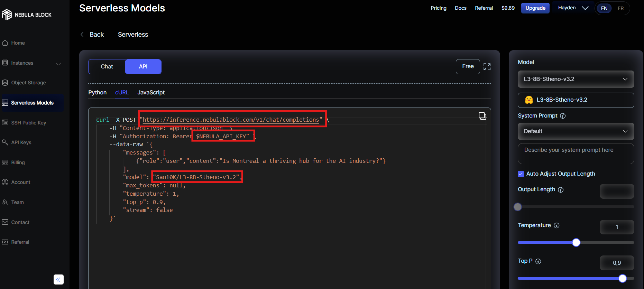This screenshot has width=644, height=289.
Task: Click the Upgrade button
Action: [x=535, y=8]
